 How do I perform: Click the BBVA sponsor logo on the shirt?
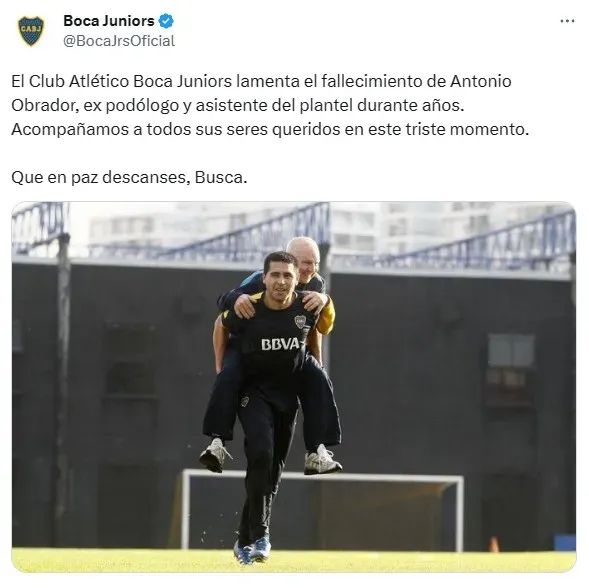tap(280, 344)
